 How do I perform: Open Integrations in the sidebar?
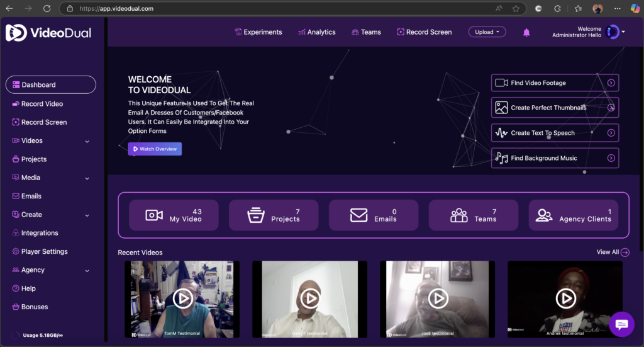(35, 233)
